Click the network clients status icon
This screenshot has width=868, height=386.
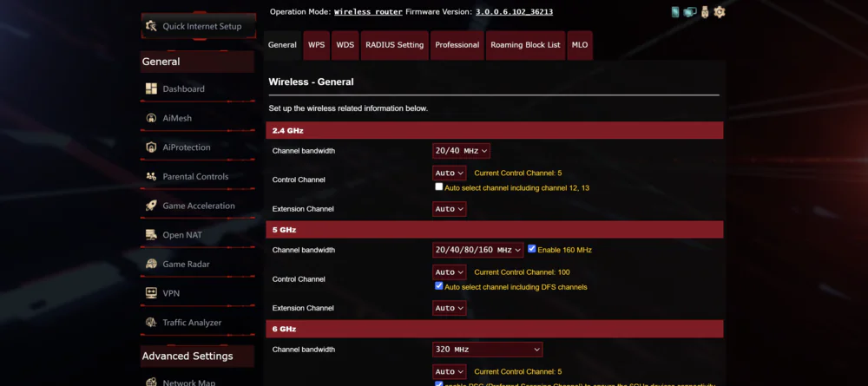point(689,11)
